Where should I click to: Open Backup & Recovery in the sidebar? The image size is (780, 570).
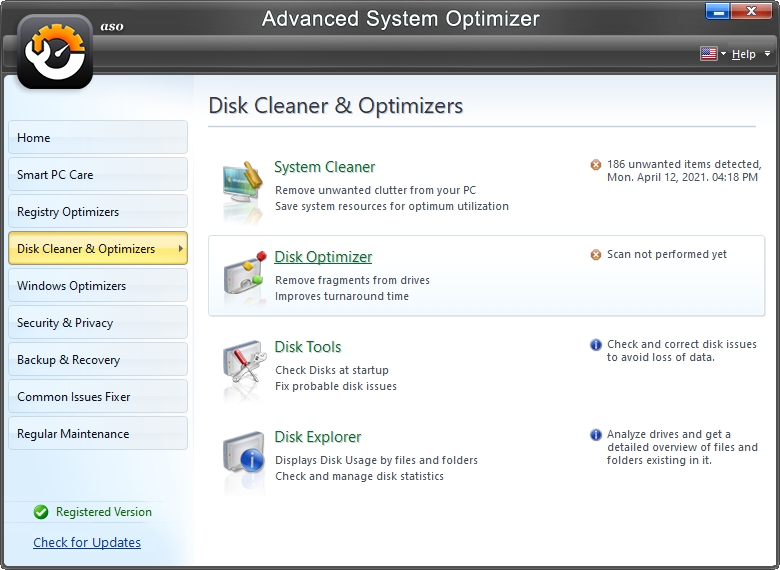[x=97, y=359]
